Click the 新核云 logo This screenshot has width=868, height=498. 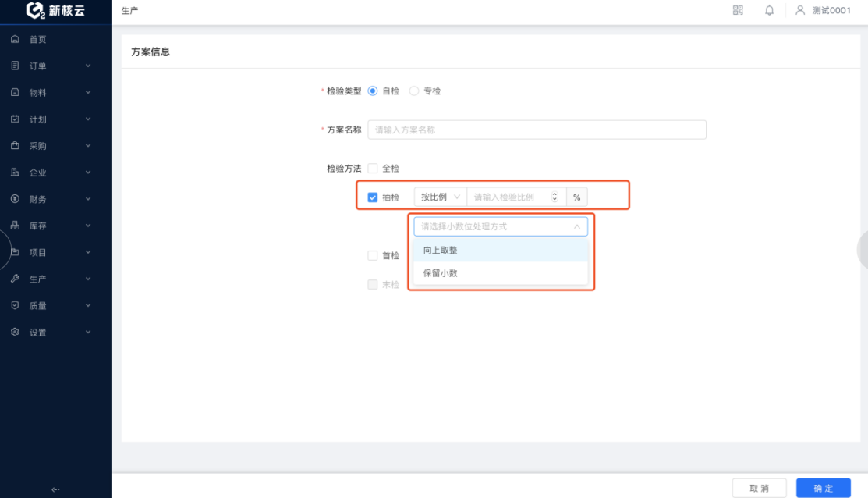click(55, 10)
